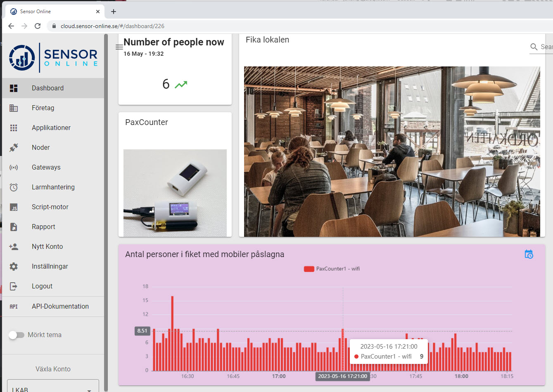
Task: Click the hamburger menu near Number of people
Action: tap(119, 47)
